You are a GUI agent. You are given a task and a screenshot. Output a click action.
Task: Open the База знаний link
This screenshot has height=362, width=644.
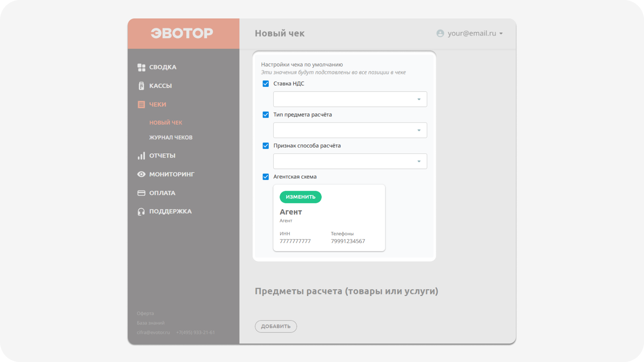click(x=151, y=323)
